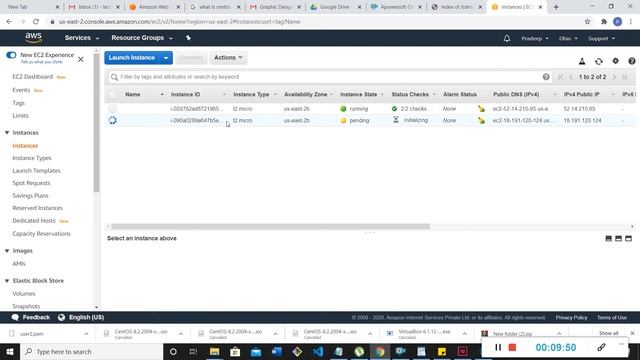The height and width of the screenshot is (360, 640).
Task: Open Volumes in sidebar
Action: pos(24,293)
